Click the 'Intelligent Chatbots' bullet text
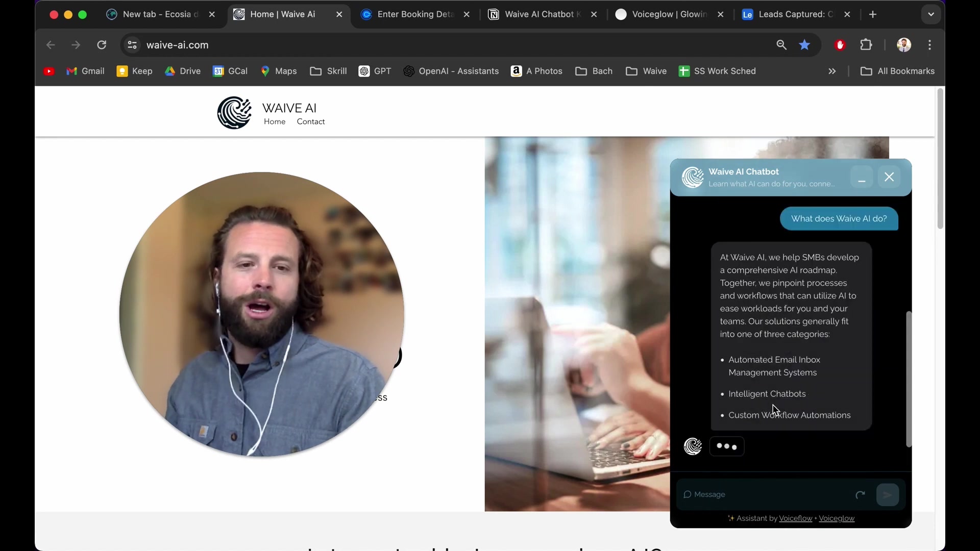 pos(767,394)
